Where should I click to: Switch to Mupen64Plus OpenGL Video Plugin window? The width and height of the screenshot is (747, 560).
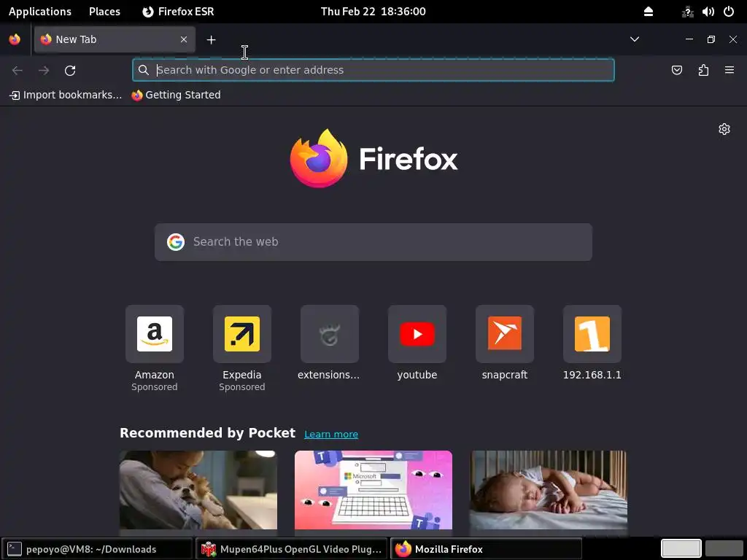291,549
